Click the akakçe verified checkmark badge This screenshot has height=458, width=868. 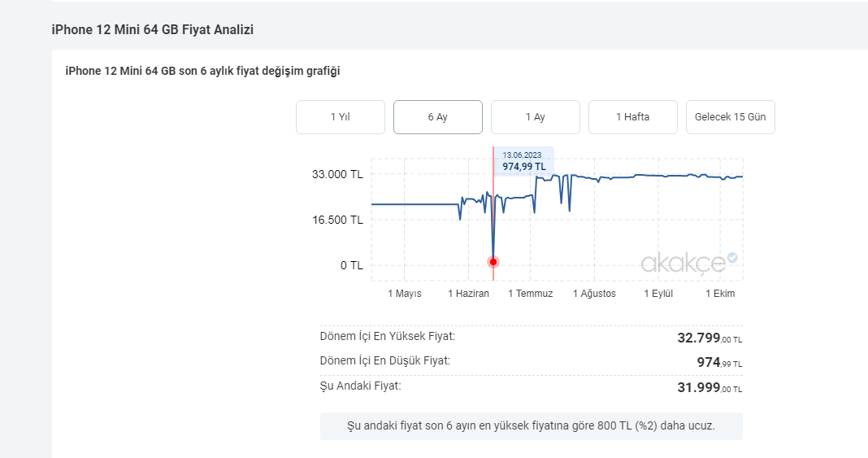point(731,258)
